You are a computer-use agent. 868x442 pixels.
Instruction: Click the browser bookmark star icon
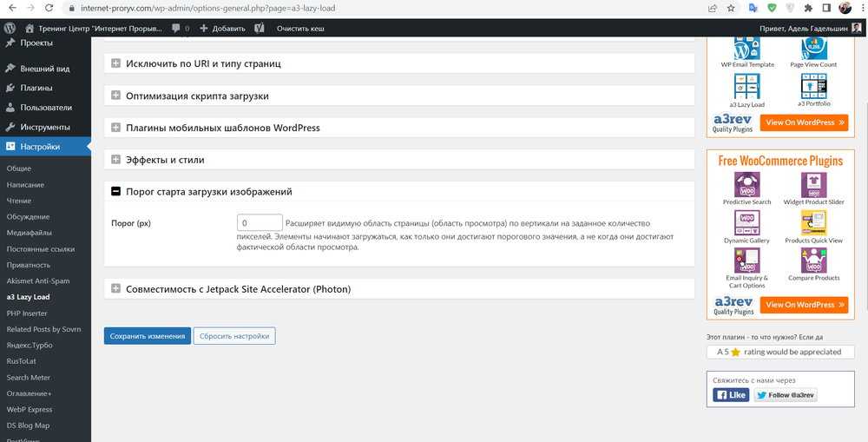pos(731,8)
